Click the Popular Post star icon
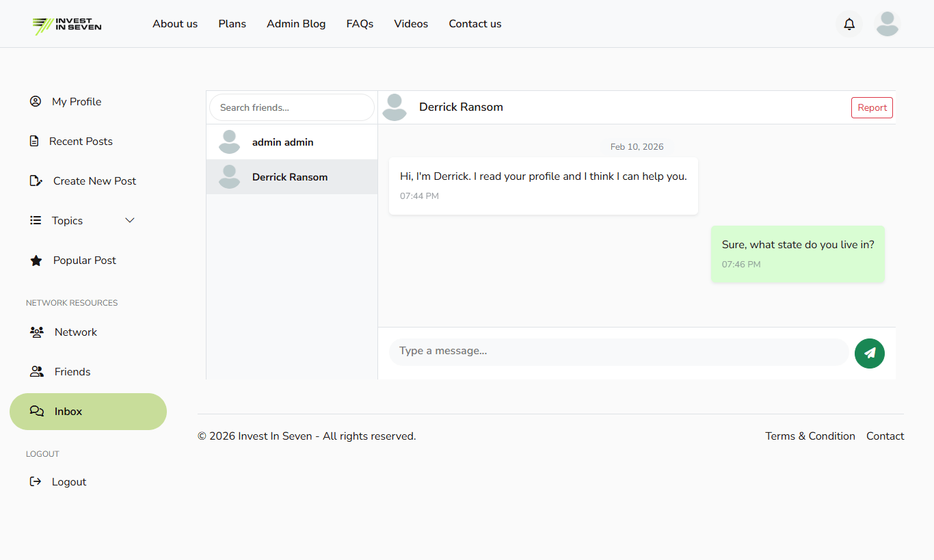The width and height of the screenshot is (934, 560). pos(36,261)
